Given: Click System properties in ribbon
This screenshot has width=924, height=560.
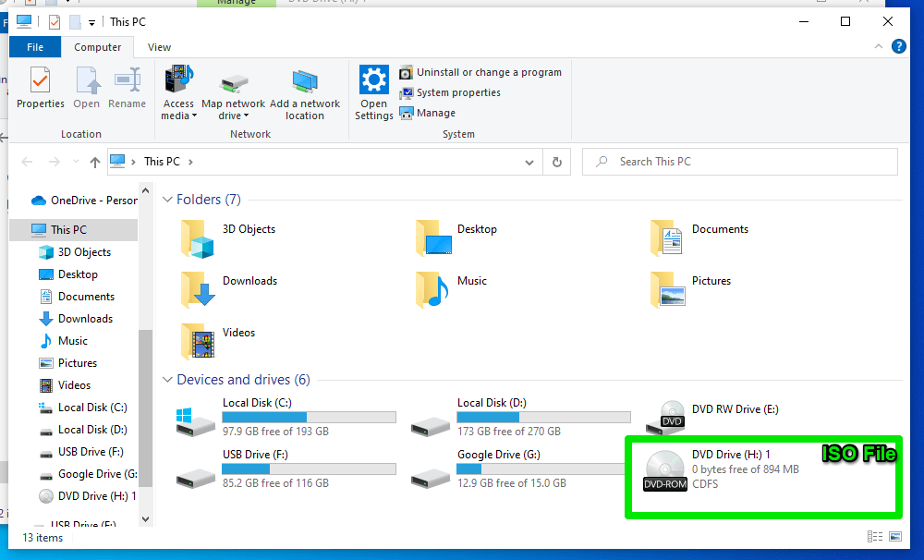Looking at the screenshot, I should (450, 92).
